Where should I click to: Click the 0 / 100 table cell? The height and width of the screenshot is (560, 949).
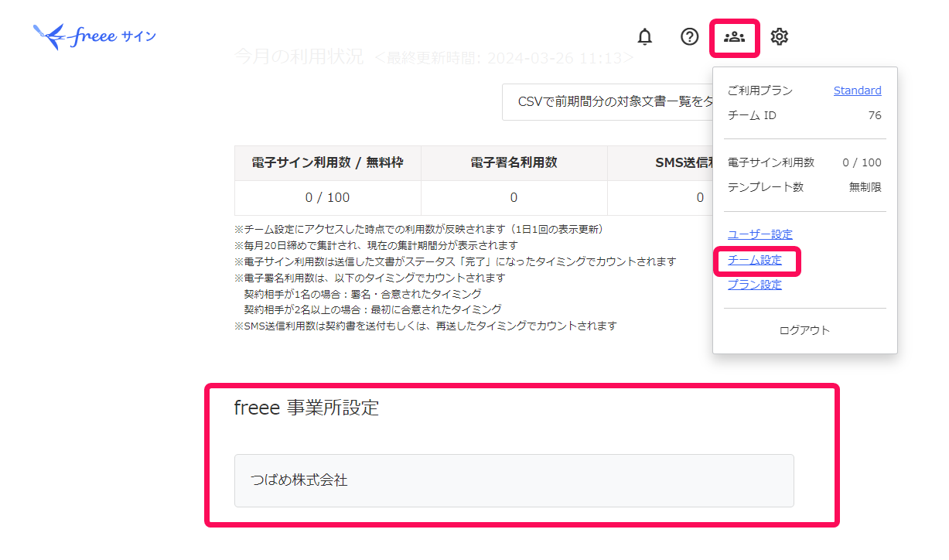[x=328, y=198]
